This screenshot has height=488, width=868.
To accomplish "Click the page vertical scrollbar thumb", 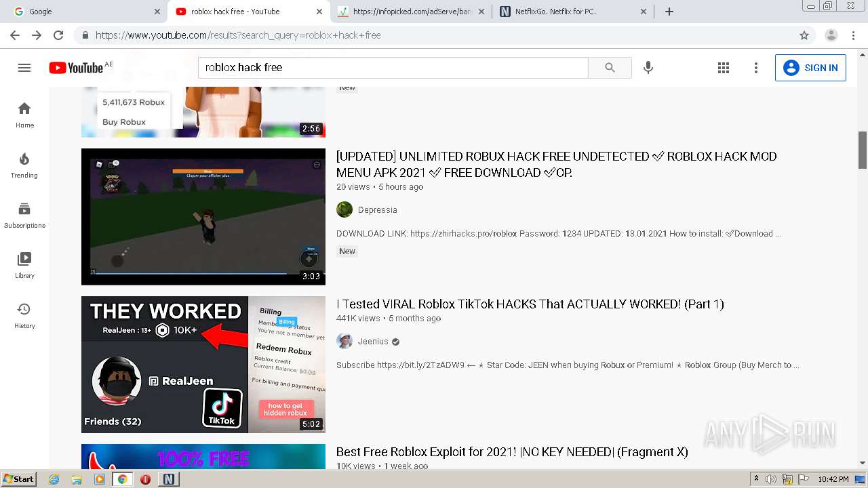I will pyautogui.click(x=863, y=150).
